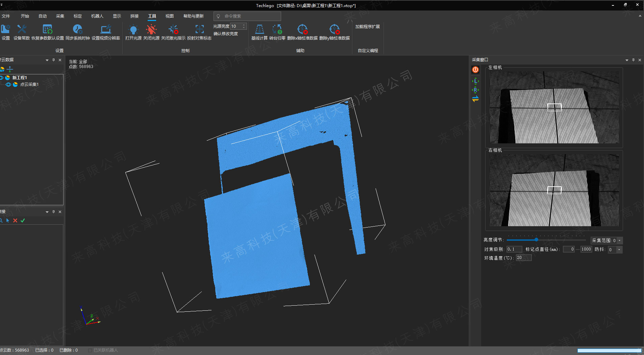
Task: Enable the 已关联机器人 checkbox
Action: point(90,350)
